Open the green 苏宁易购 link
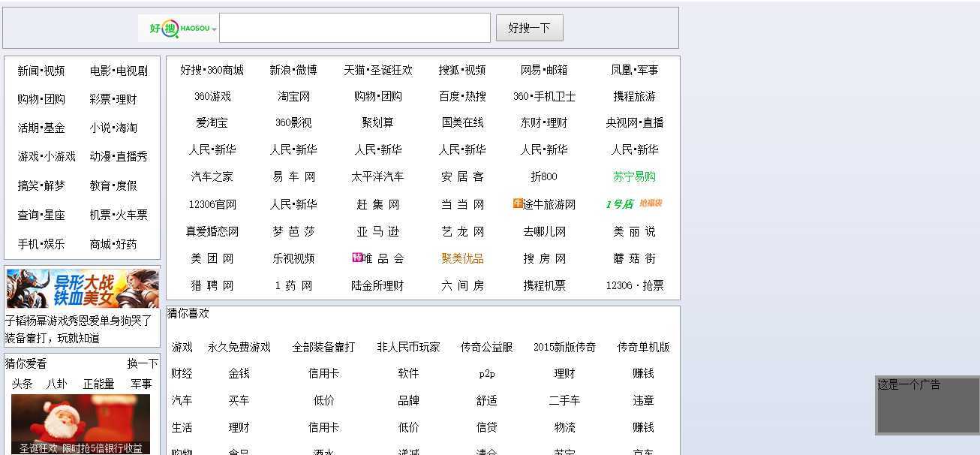 pyautogui.click(x=634, y=176)
